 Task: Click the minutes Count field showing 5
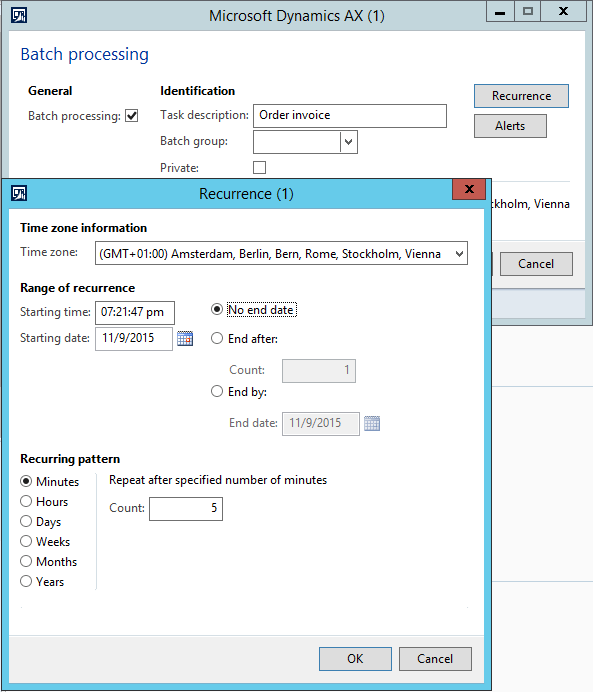click(186, 509)
